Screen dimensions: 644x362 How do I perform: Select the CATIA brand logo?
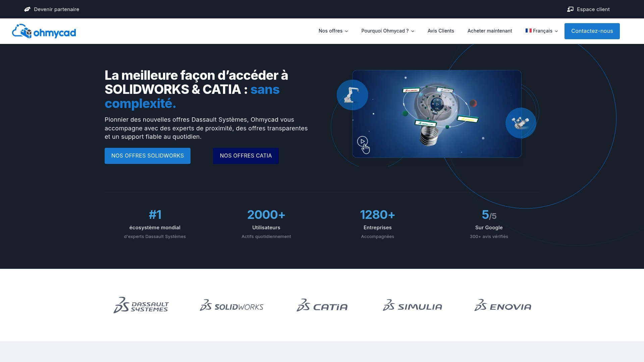click(x=322, y=306)
